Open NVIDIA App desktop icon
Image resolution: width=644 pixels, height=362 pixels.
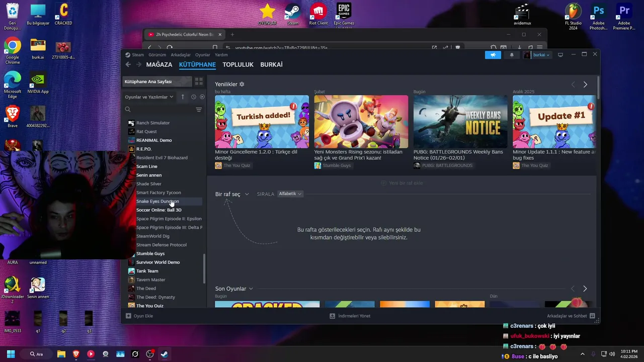click(38, 83)
